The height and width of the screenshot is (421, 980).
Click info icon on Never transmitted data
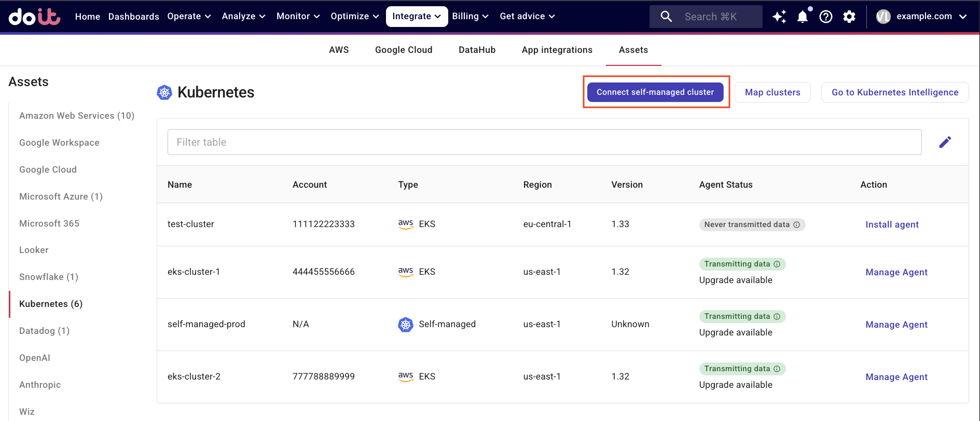click(796, 224)
